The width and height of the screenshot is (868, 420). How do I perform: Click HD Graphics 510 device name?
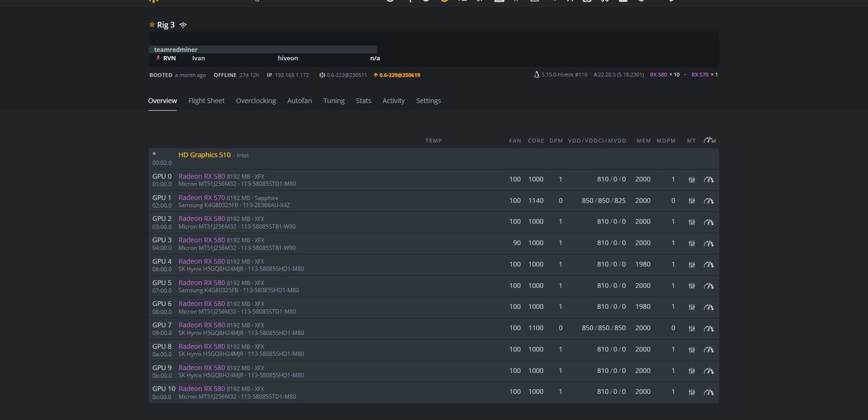pyautogui.click(x=204, y=155)
